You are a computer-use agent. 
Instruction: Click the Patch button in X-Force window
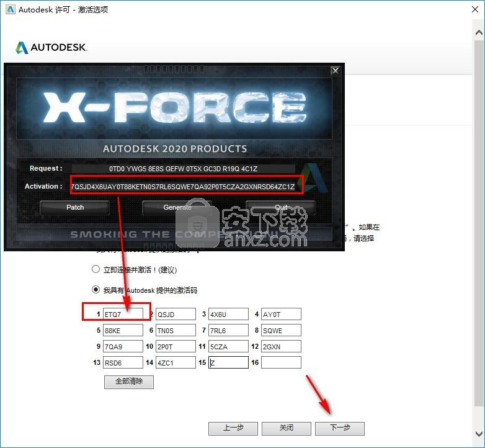pos(75,207)
